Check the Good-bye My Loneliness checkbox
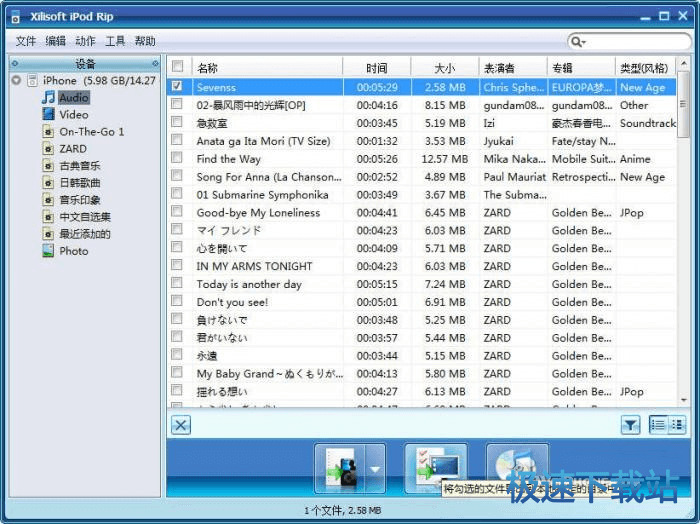This screenshot has height=524, width=700. click(x=177, y=211)
